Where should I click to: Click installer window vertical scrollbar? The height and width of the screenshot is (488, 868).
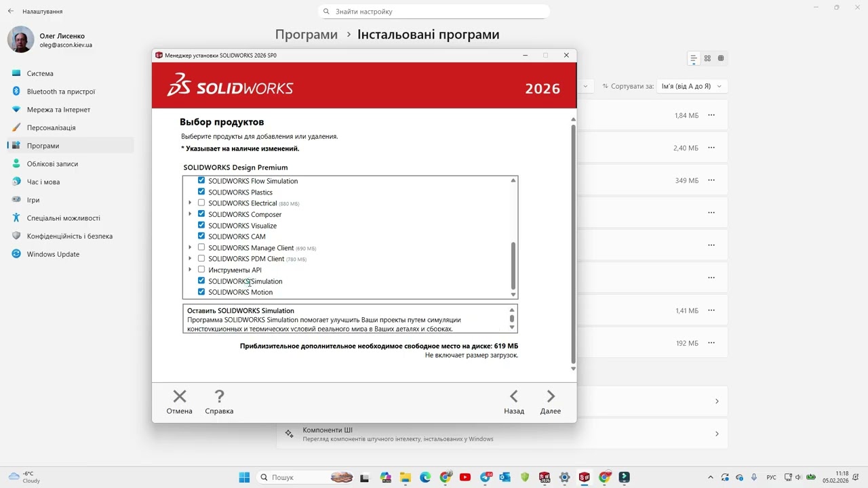point(574,243)
